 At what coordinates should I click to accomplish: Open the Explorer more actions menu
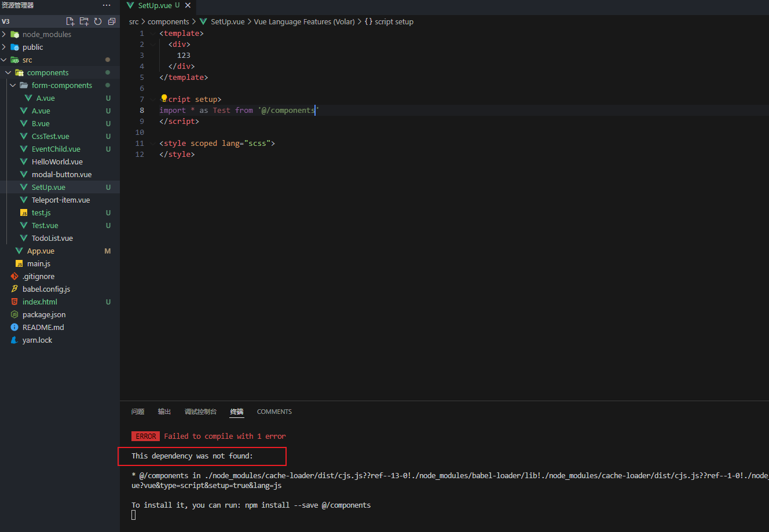(106, 5)
